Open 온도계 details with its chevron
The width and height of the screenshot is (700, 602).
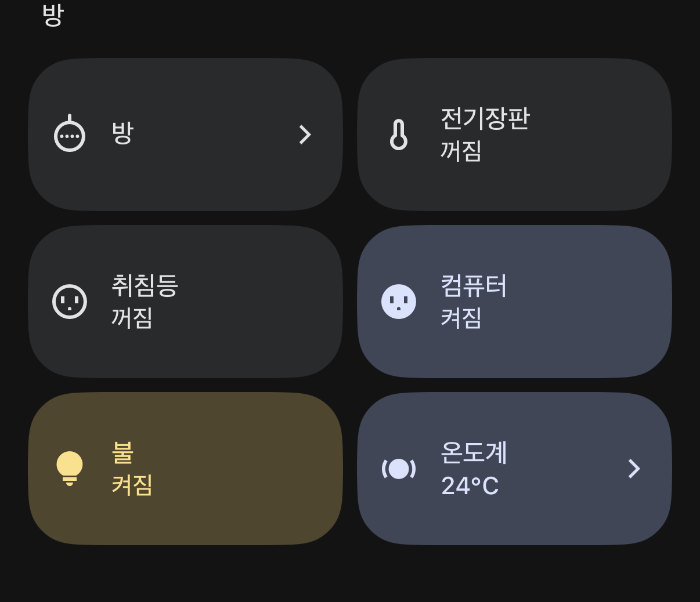point(634,469)
